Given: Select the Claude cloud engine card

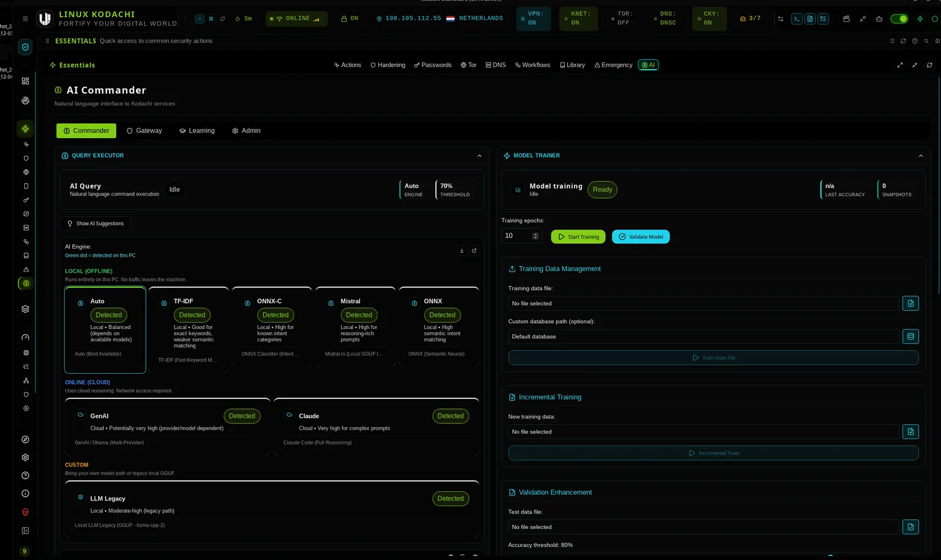Looking at the screenshot, I should click(x=376, y=427).
